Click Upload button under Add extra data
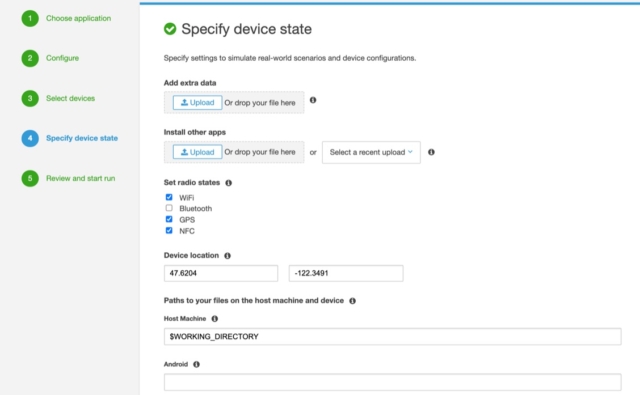This screenshot has height=395, width=640. tap(198, 102)
